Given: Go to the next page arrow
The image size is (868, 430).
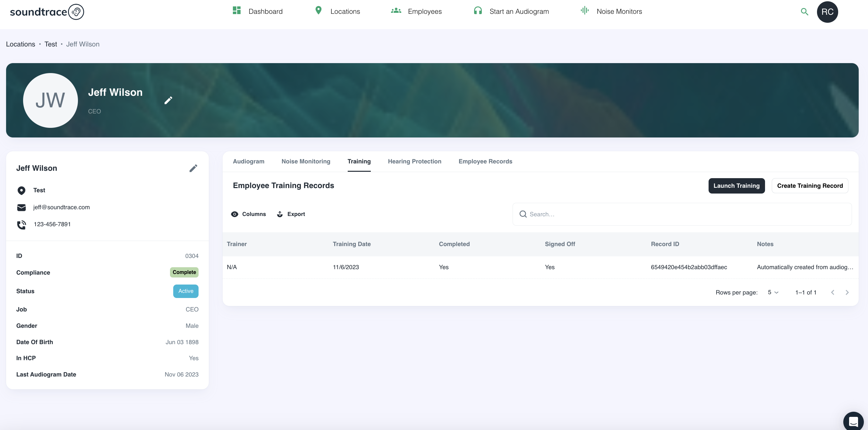Looking at the screenshot, I should point(847,292).
